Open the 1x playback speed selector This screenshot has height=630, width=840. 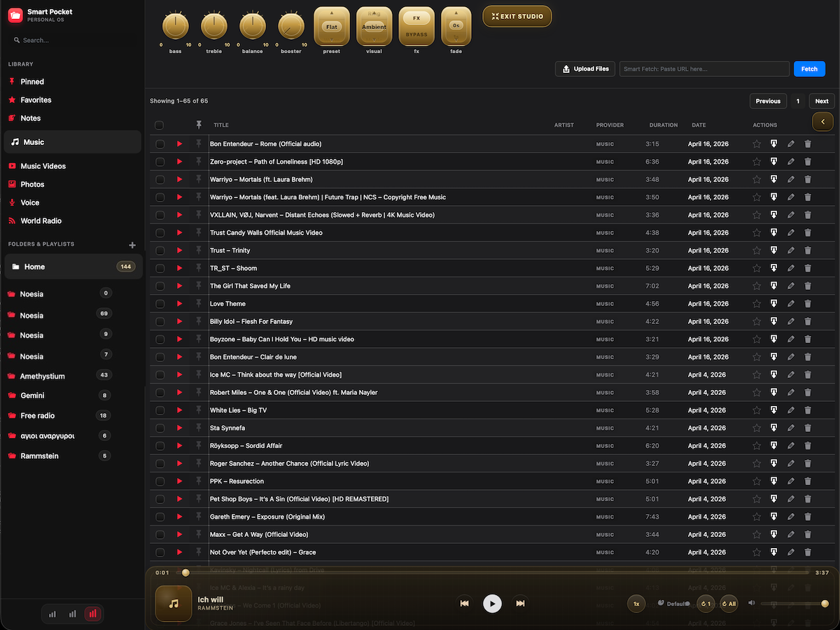(636, 603)
